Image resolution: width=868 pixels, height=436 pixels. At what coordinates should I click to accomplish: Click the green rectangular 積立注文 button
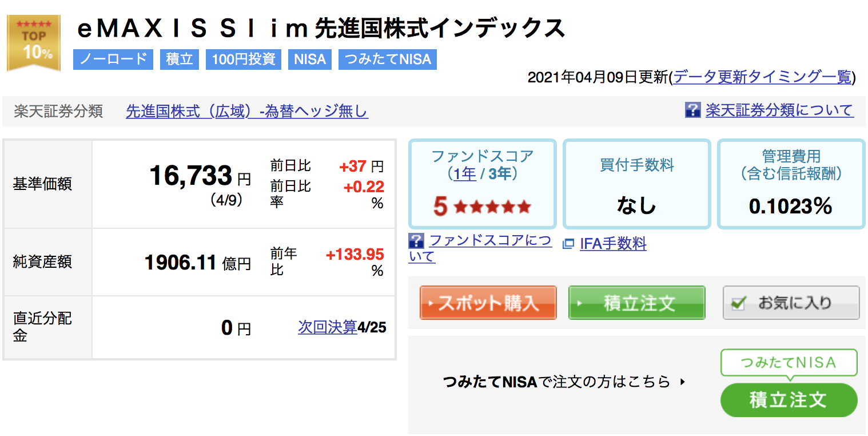point(637,303)
